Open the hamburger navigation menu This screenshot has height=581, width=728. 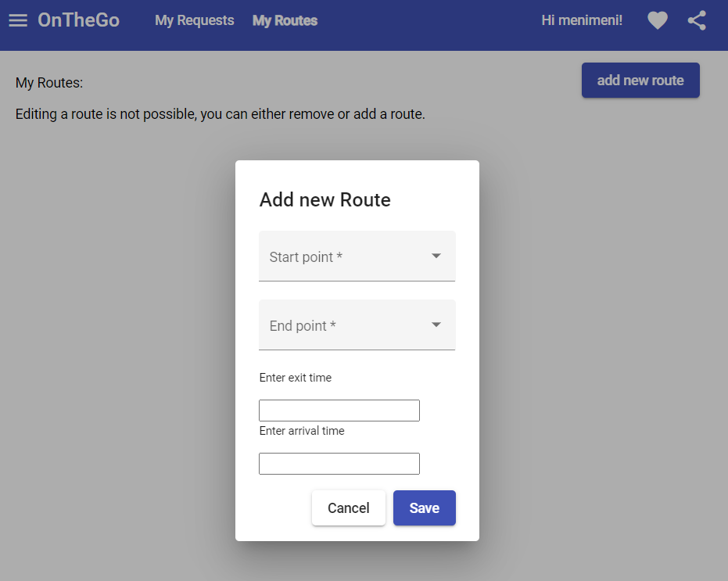18,20
